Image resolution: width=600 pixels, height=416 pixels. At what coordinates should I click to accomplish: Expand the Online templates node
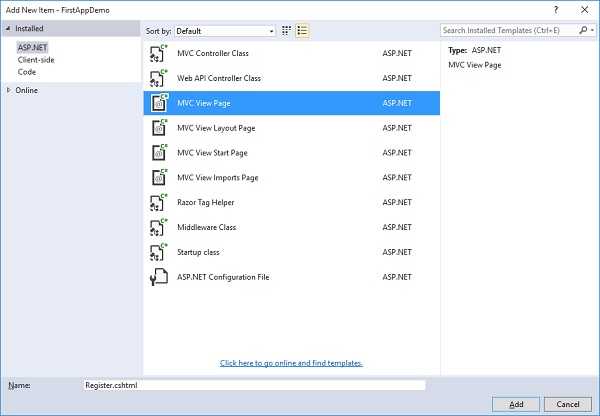click(x=8, y=90)
